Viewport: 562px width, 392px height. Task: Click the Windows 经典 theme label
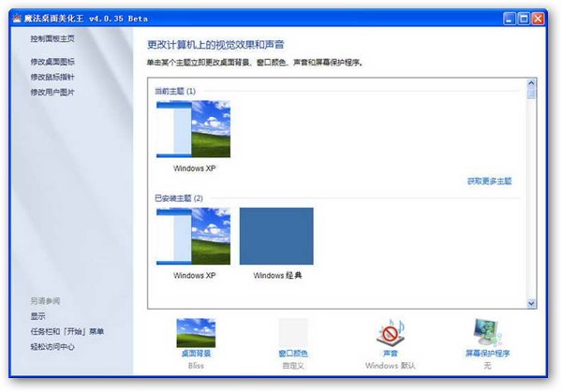(x=277, y=275)
